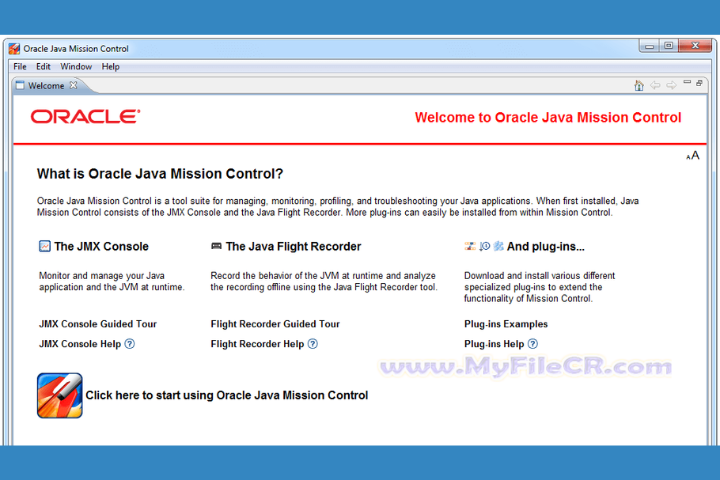The height and width of the screenshot is (480, 720).
Task: Click the first plug-ins icon
Action: [470, 246]
